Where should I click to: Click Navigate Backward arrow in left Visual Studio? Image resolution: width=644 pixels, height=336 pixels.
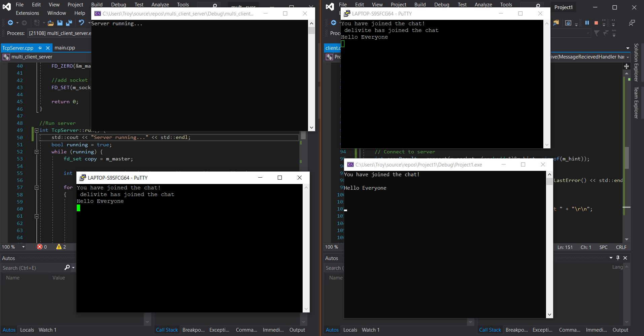10,23
